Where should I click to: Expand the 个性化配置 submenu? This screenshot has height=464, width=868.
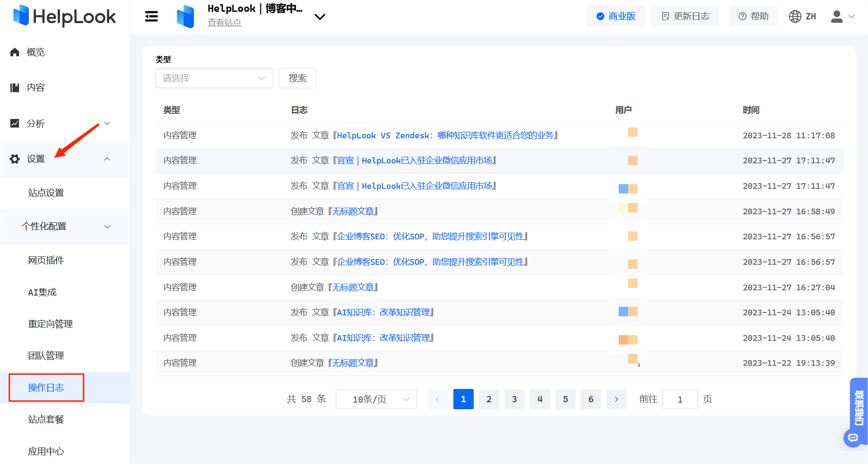point(65,227)
